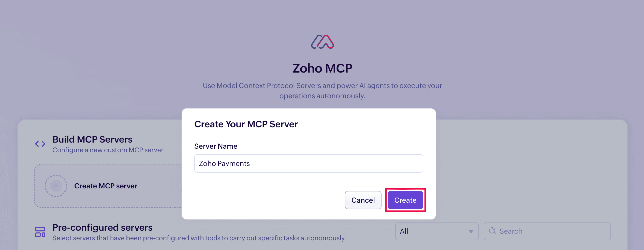Viewport: 644px width, 250px height.
Task: Cancel the Create Your MCP Server dialog
Action: (x=363, y=200)
